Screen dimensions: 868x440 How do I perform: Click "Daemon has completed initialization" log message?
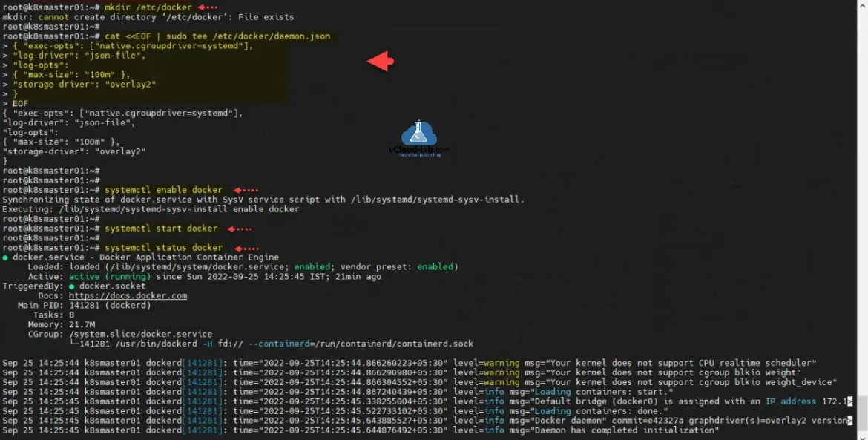click(622, 430)
